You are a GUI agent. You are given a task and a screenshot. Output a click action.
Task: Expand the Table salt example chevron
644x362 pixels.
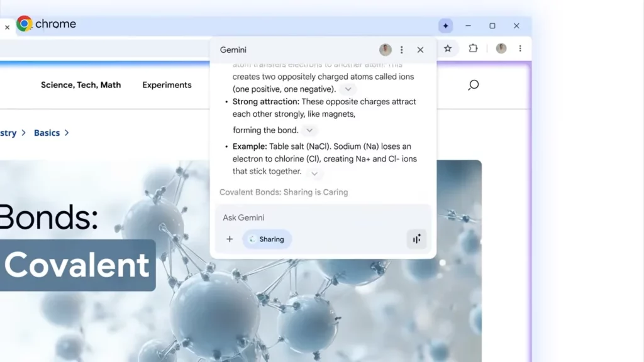(x=314, y=173)
